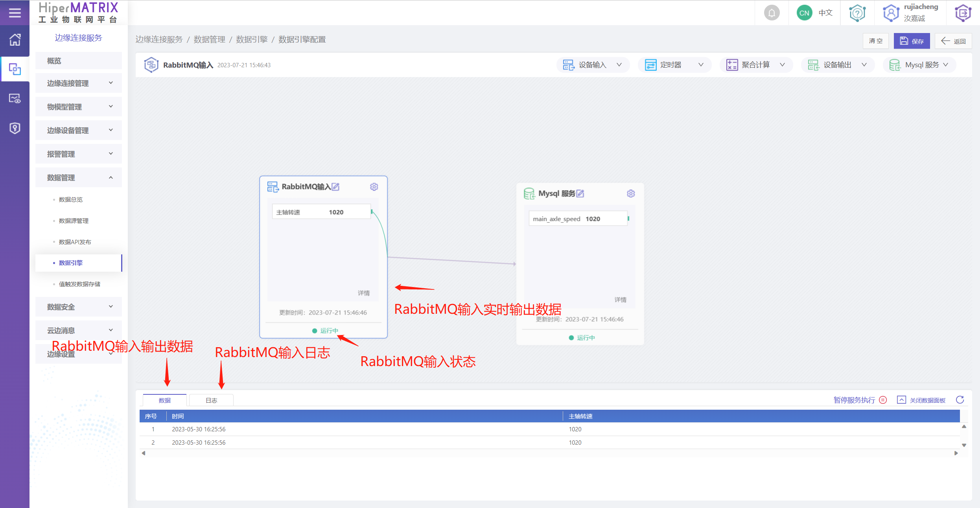This screenshot has width=980, height=508.
Task: Open 定时器 dropdown
Action: 674,65
